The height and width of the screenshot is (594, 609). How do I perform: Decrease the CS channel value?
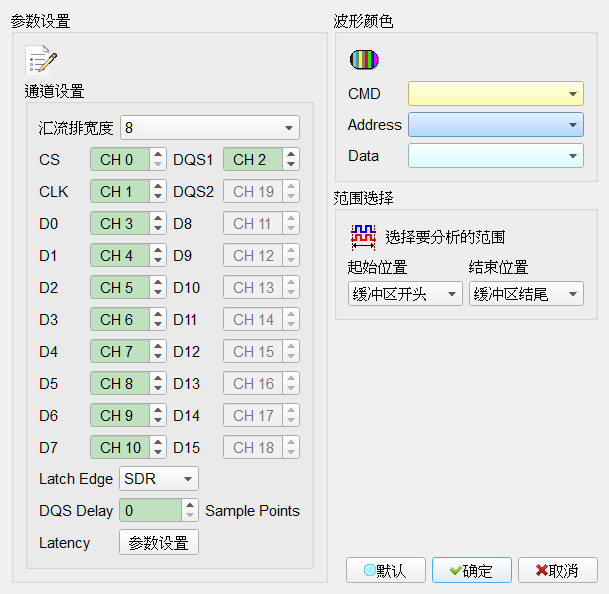[x=158, y=165]
